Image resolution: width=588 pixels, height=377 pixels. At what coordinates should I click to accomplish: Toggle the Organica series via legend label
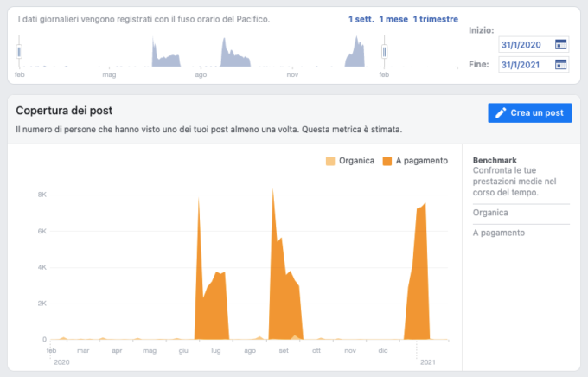click(355, 161)
